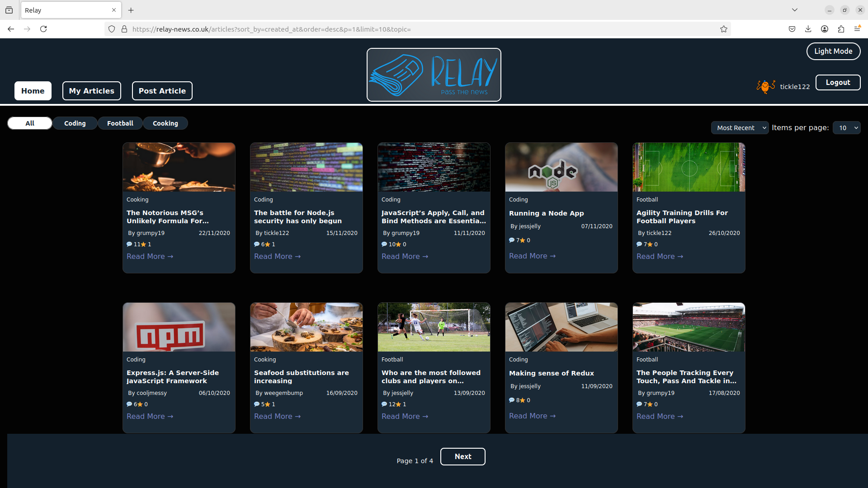Open the browser hamburger menu

pyautogui.click(x=857, y=29)
